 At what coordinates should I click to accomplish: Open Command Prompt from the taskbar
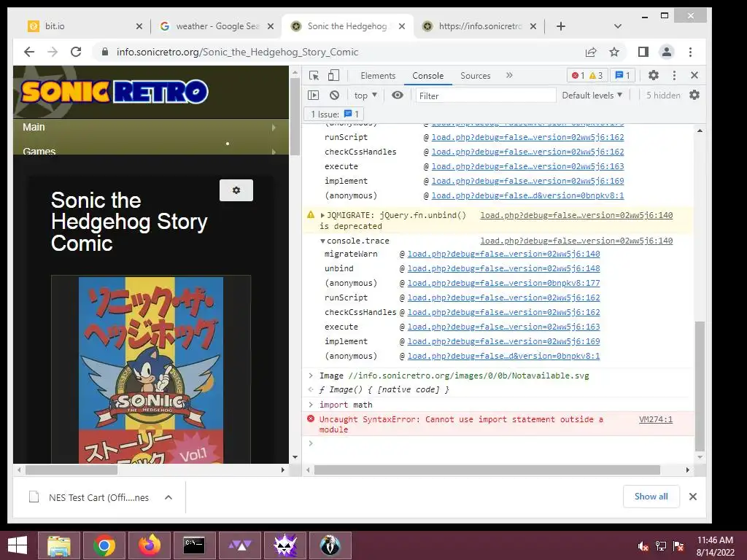coord(194,545)
